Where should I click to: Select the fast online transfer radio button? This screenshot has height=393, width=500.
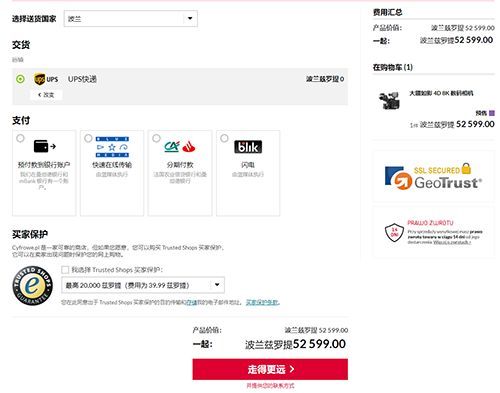[88, 138]
